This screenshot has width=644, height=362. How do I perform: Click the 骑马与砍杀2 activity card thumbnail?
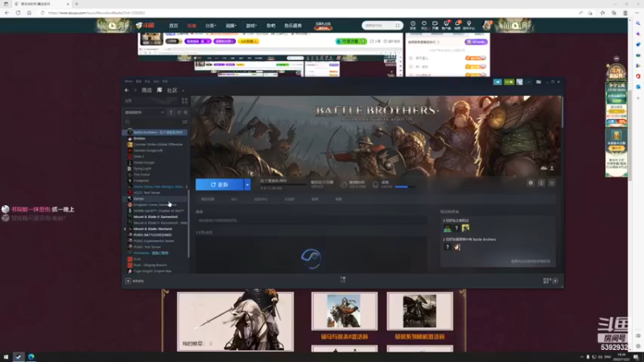[x=345, y=311]
